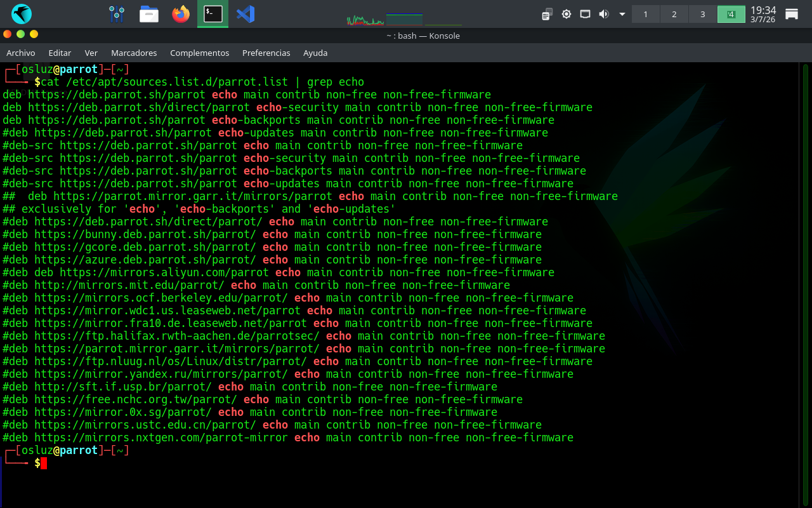Click the 'mirror.yandex.ru/mirrors/parrot/' line

pyautogui.click(x=288, y=374)
